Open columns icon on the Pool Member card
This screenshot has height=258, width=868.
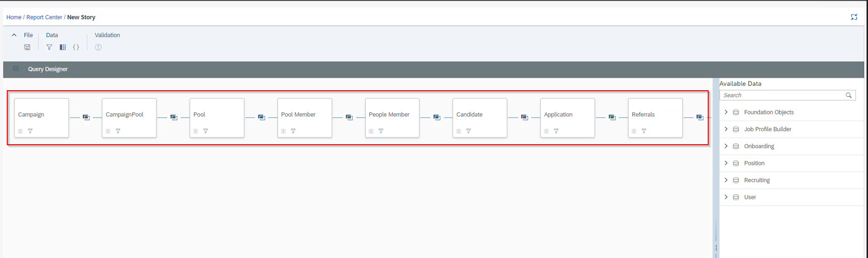pos(283,131)
